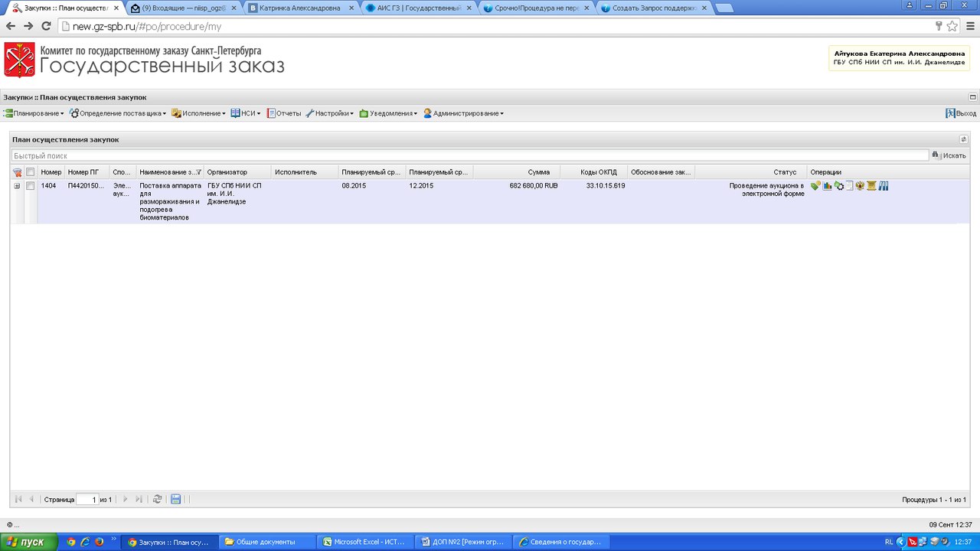Bookmark this page with the star

tap(952, 26)
